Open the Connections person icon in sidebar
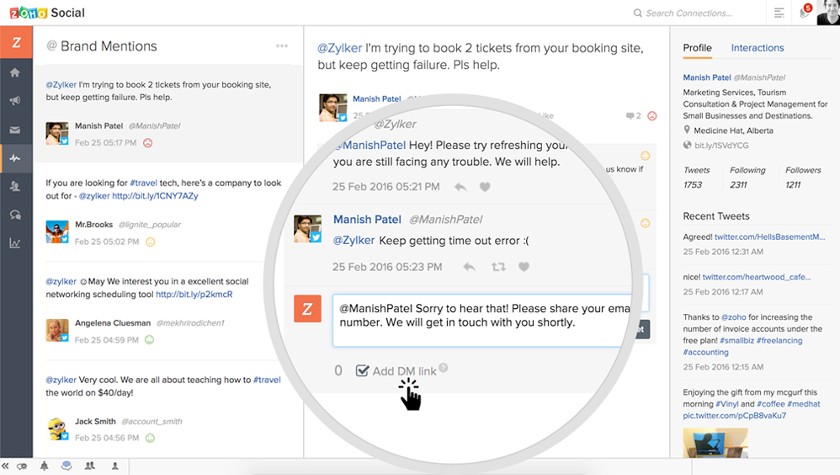The width and height of the screenshot is (840, 475). tap(15, 186)
